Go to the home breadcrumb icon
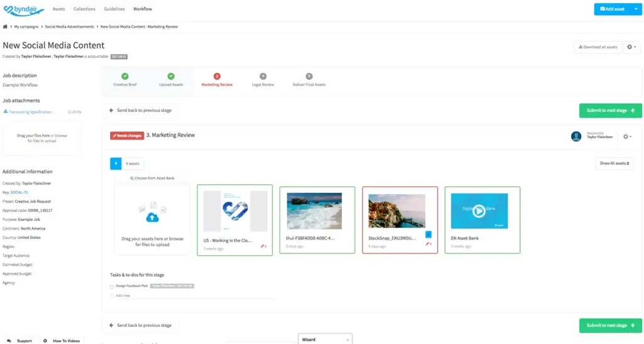The image size is (644, 344). coord(5,26)
